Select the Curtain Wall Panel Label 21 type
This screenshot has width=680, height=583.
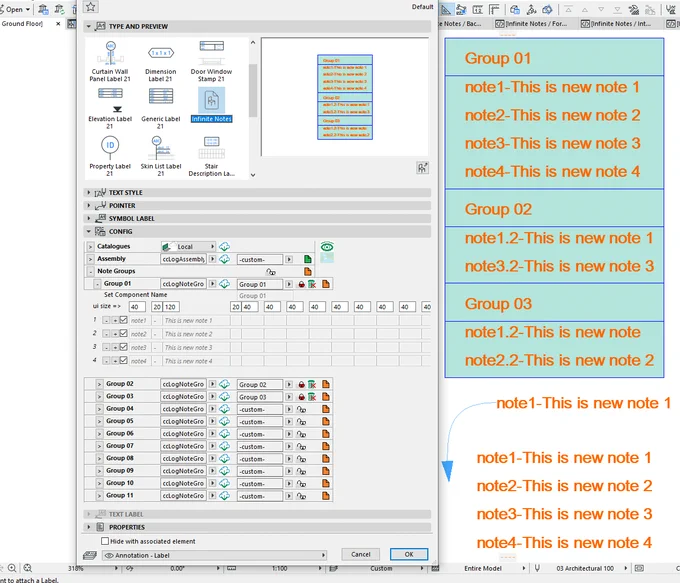[110, 62]
